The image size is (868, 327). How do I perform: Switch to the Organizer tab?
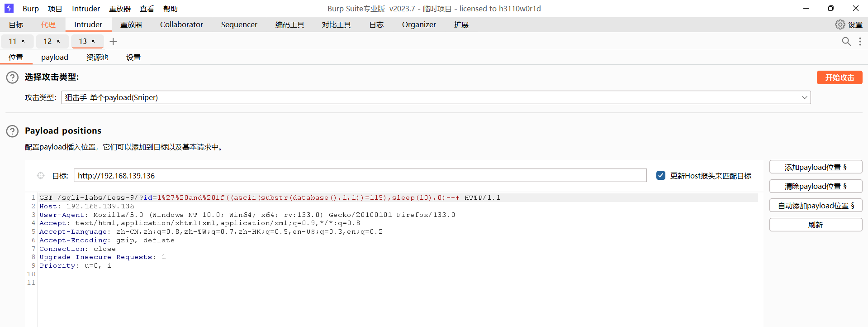pos(419,24)
